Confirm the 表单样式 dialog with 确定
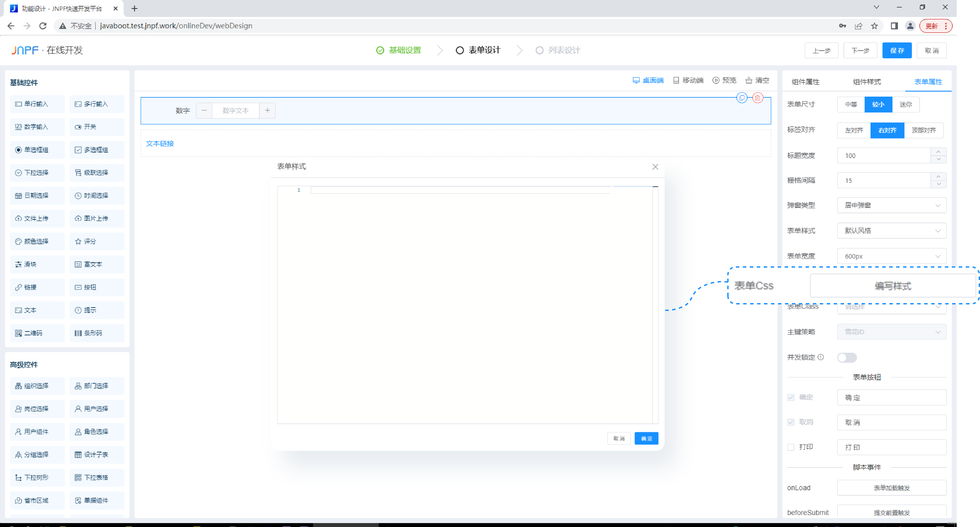The height and width of the screenshot is (527, 980). pos(646,438)
